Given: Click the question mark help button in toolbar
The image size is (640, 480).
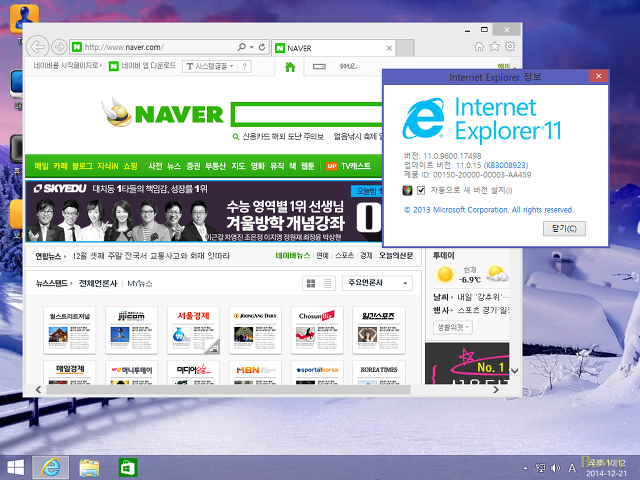Looking at the screenshot, I should click(244, 66).
